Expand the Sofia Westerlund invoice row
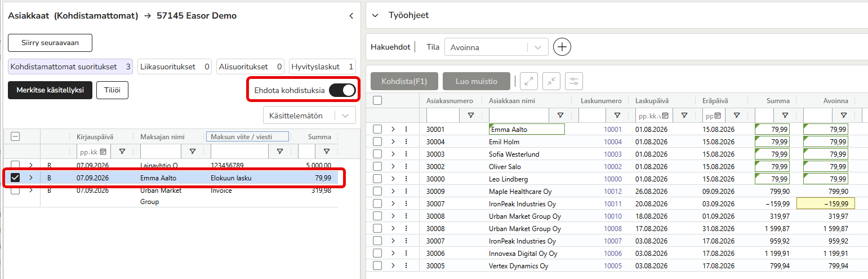 pos(393,154)
